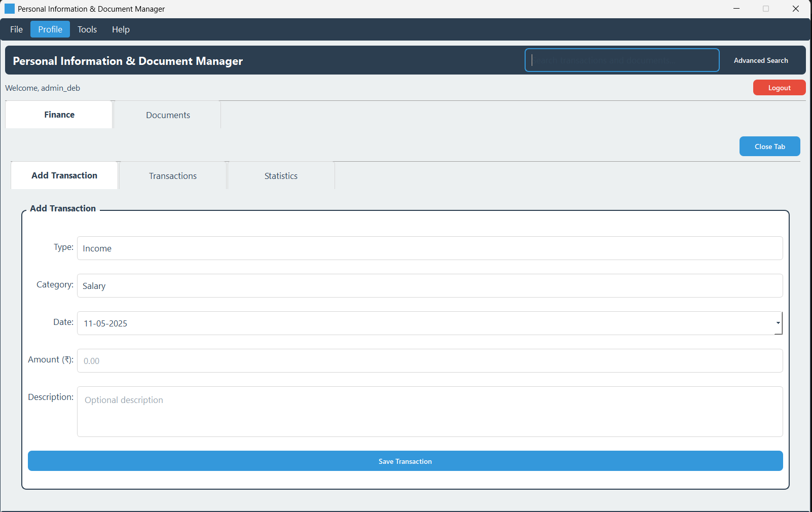Focus the search transactions and documents field
This screenshot has width=812, height=512.
tap(622, 60)
